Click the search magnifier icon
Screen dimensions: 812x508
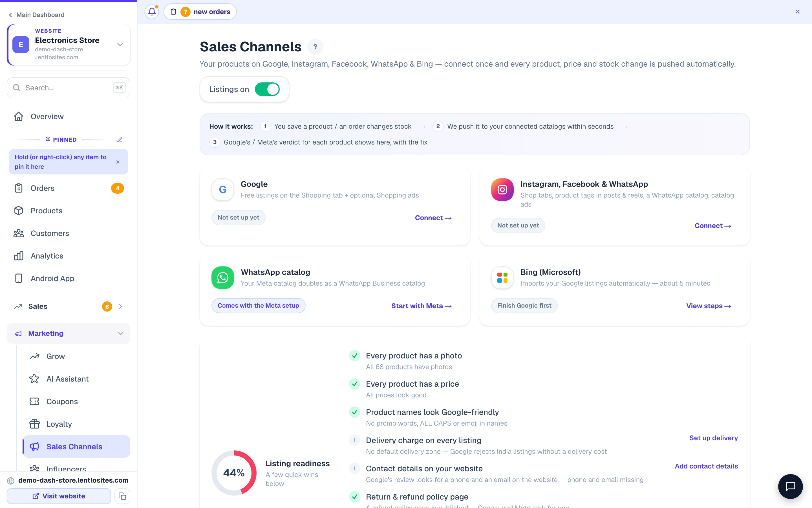[x=16, y=88]
